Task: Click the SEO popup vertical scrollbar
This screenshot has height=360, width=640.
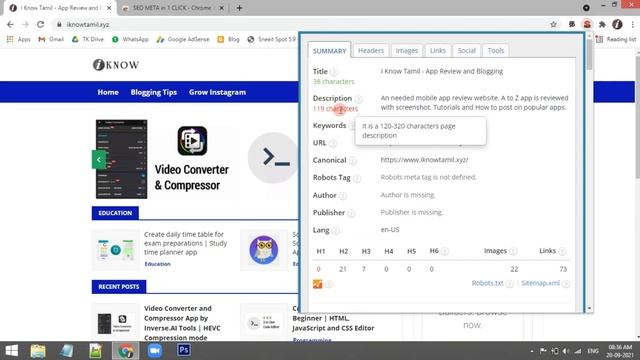Action: coord(589,54)
